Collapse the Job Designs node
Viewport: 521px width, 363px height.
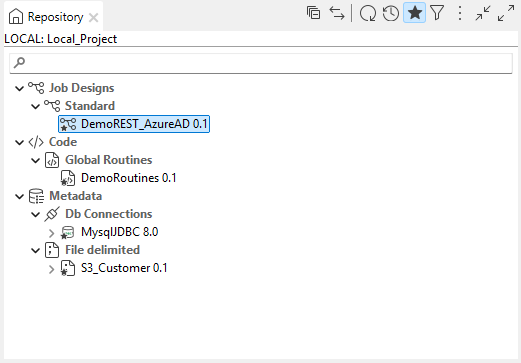click(19, 88)
